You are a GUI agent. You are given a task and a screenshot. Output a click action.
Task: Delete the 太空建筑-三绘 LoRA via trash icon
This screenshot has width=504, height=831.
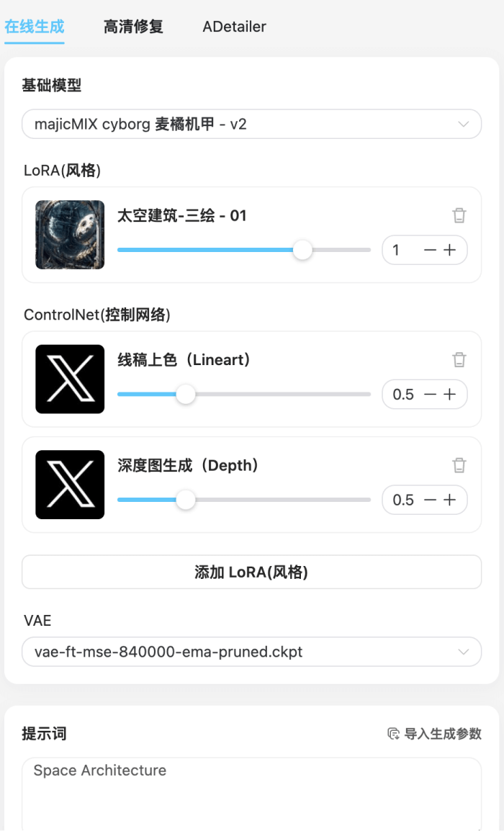tap(459, 215)
